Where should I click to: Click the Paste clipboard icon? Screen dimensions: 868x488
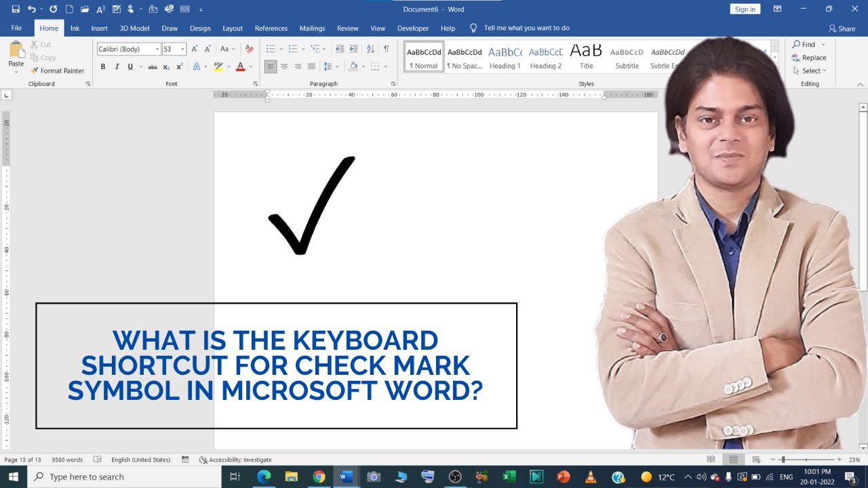[x=16, y=49]
